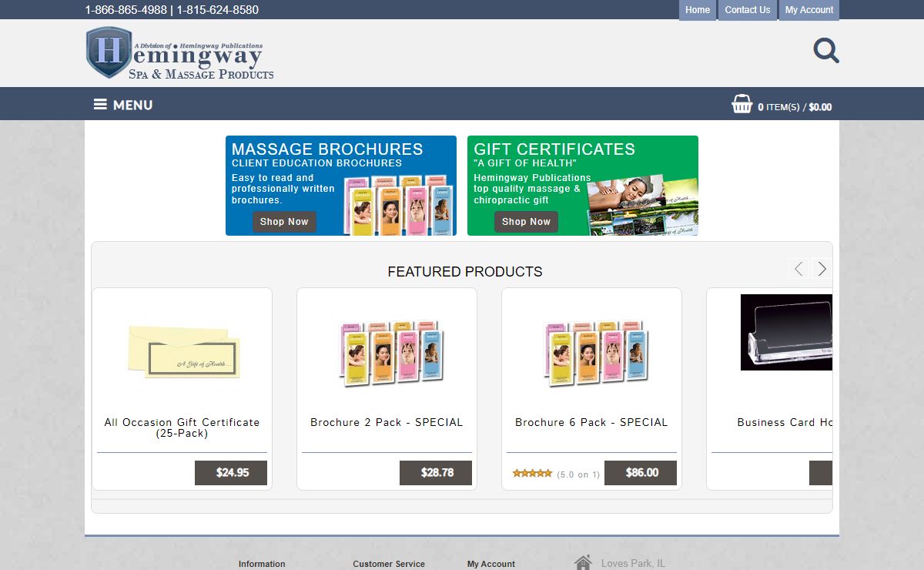The height and width of the screenshot is (570, 924).
Task: Click the $86.00 price button
Action: coord(641,473)
